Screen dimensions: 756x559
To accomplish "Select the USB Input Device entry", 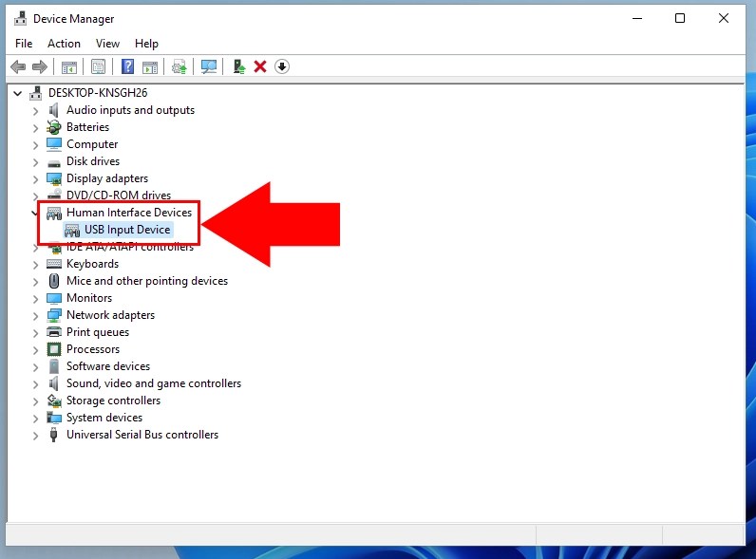I will click(127, 230).
